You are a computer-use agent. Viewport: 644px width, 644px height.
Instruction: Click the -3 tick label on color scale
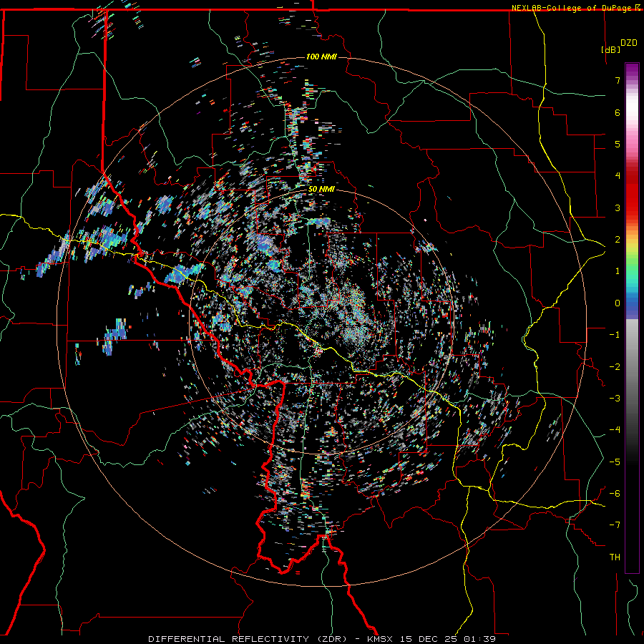coord(615,398)
